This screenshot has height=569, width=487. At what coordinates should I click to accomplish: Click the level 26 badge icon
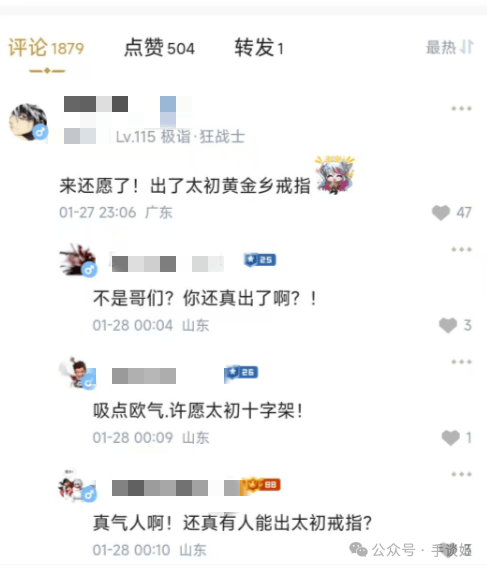241,373
